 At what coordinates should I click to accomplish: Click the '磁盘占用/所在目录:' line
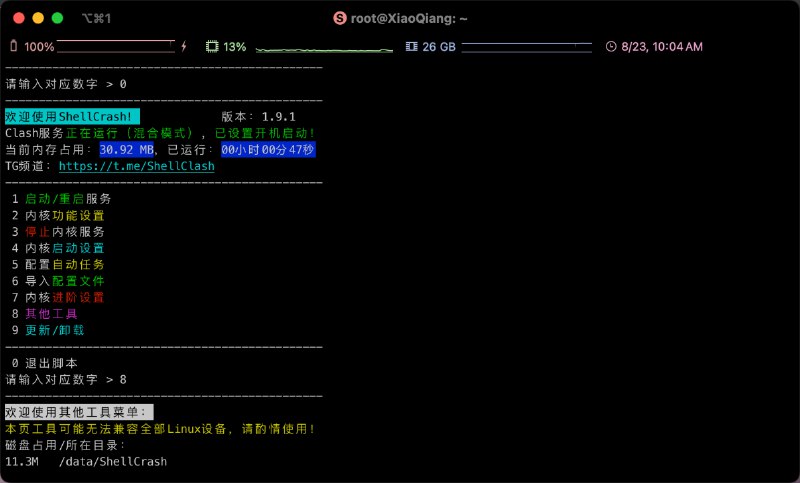(65, 445)
